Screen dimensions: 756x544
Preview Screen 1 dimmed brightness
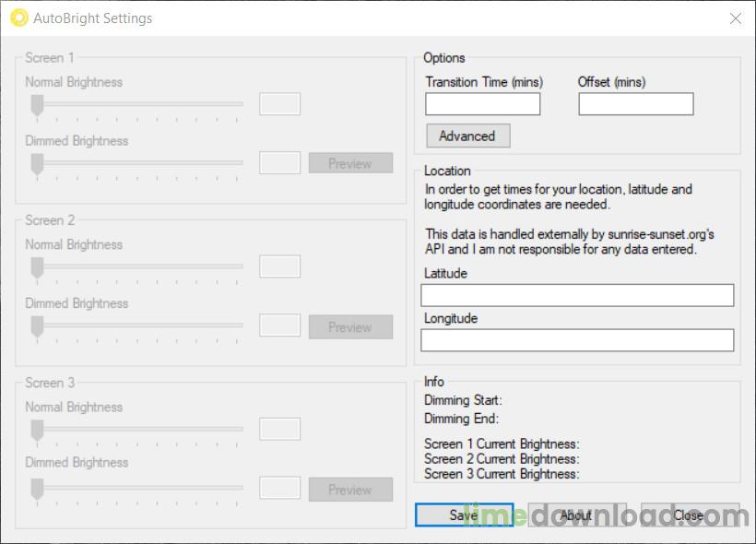(x=350, y=163)
